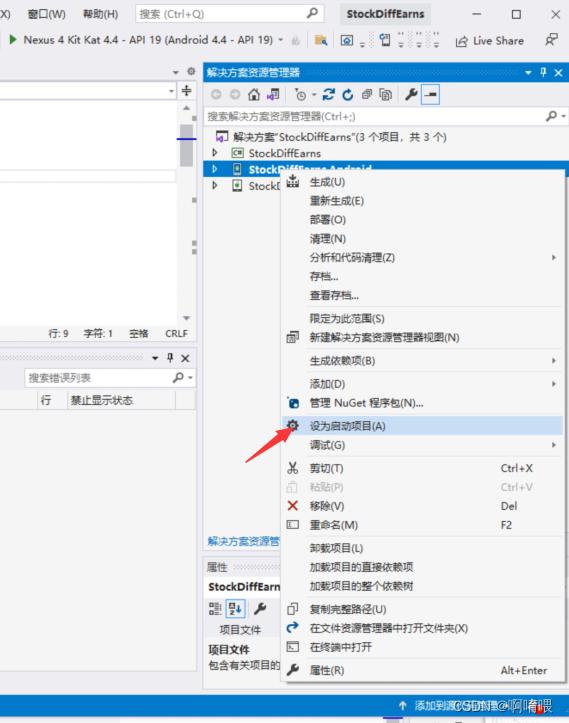The image size is (569, 723).
Task: Choose 设为启动项目(A) entry
Action: click(x=421, y=426)
